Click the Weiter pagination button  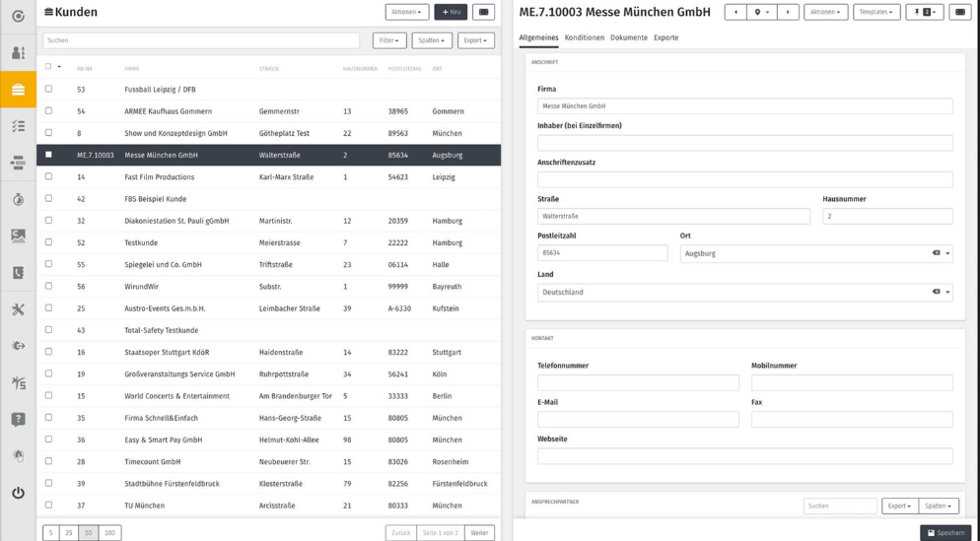coord(479,533)
